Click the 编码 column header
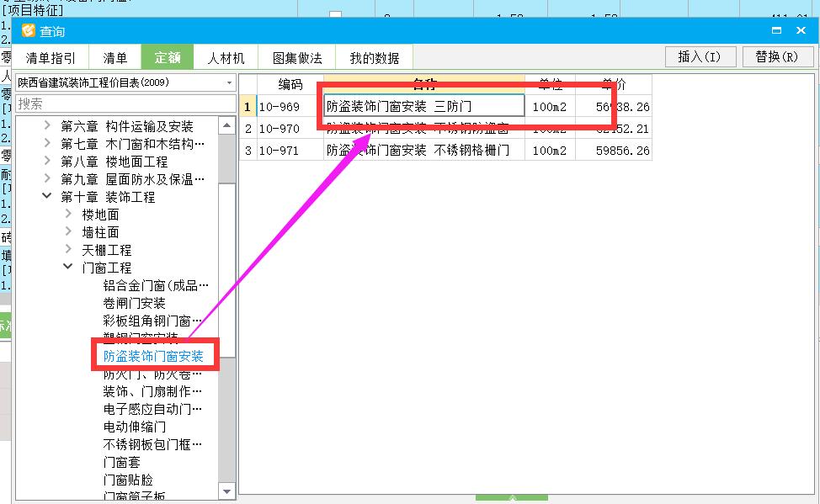This screenshot has width=820, height=504. coord(290,84)
